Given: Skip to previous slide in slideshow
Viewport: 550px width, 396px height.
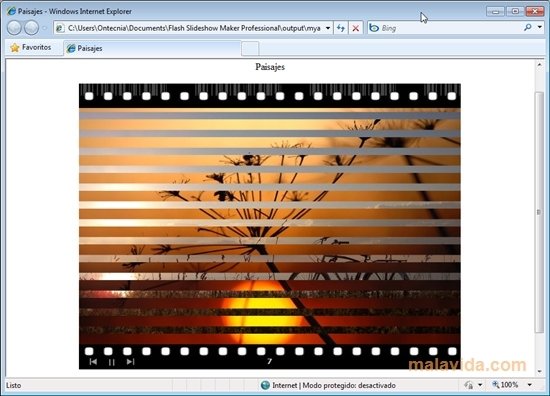Looking at the screenshot, I should [93, 362].
